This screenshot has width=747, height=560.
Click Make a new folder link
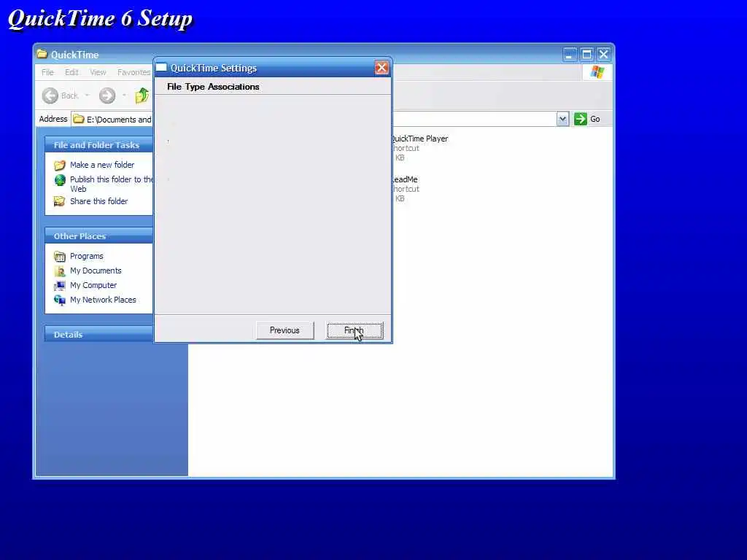pyautogui.click(x=102, y=165)
